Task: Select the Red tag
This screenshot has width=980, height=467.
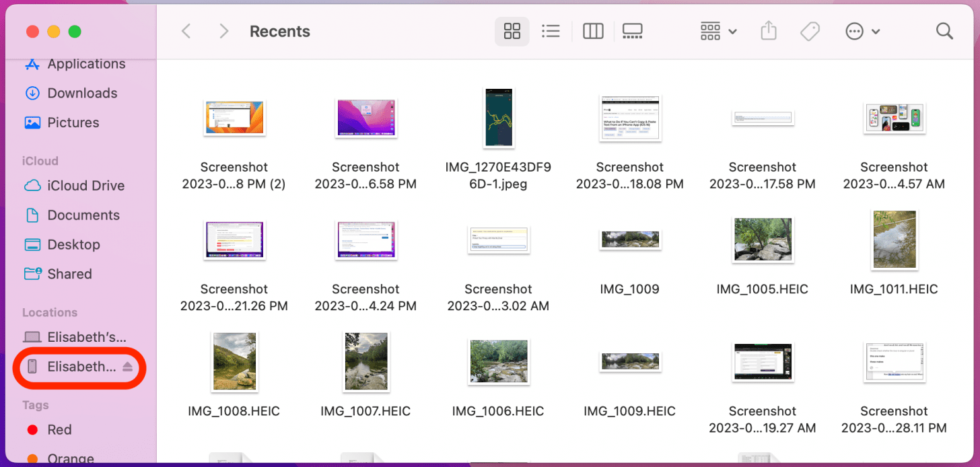Action: [59, 429]
